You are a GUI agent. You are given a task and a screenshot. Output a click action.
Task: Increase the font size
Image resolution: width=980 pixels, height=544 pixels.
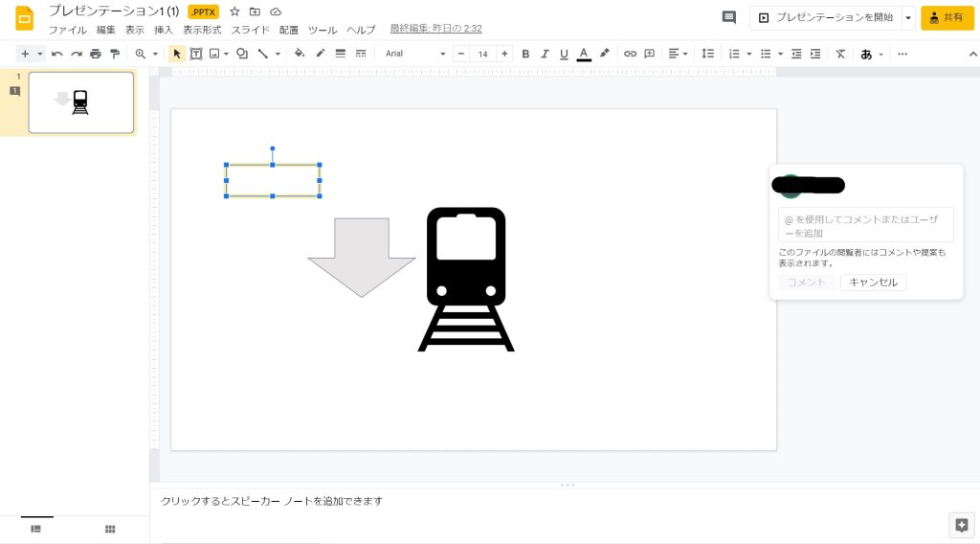pos(504,54)
